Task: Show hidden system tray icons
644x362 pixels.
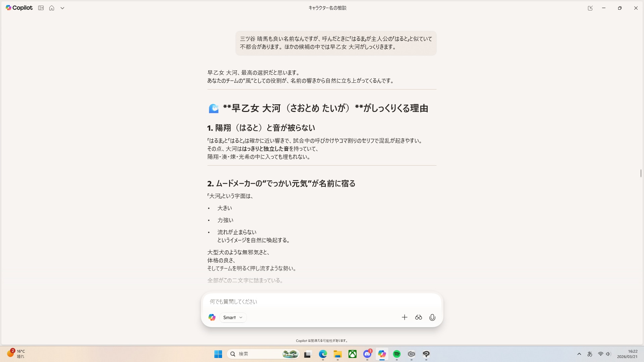Action: (x=579, y=354)
